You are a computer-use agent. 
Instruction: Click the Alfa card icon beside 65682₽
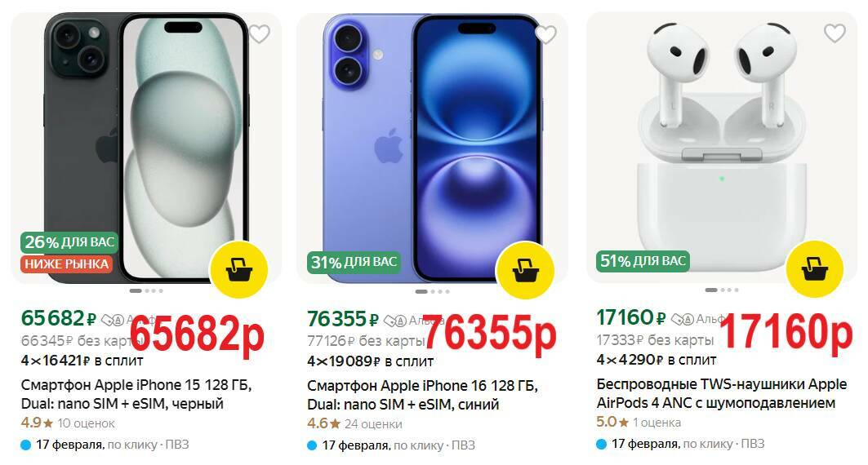coord(114,320)
